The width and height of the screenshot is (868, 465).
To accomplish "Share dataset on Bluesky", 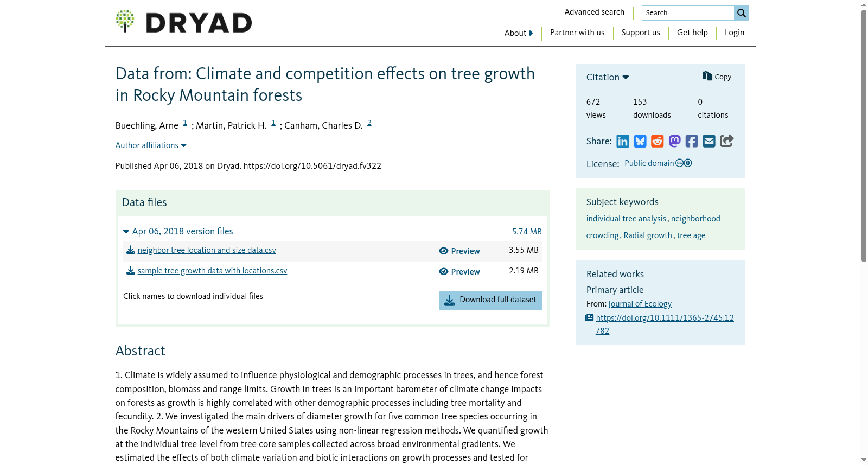I will coord(640,142).
